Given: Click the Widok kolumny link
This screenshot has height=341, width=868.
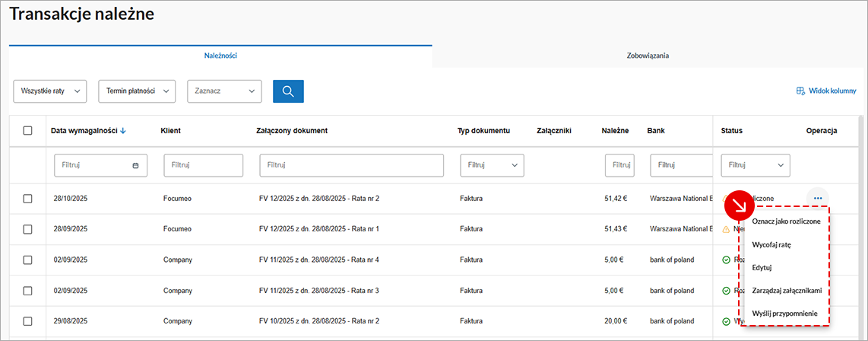Looking at the screenshot, I should click(832, 91).
